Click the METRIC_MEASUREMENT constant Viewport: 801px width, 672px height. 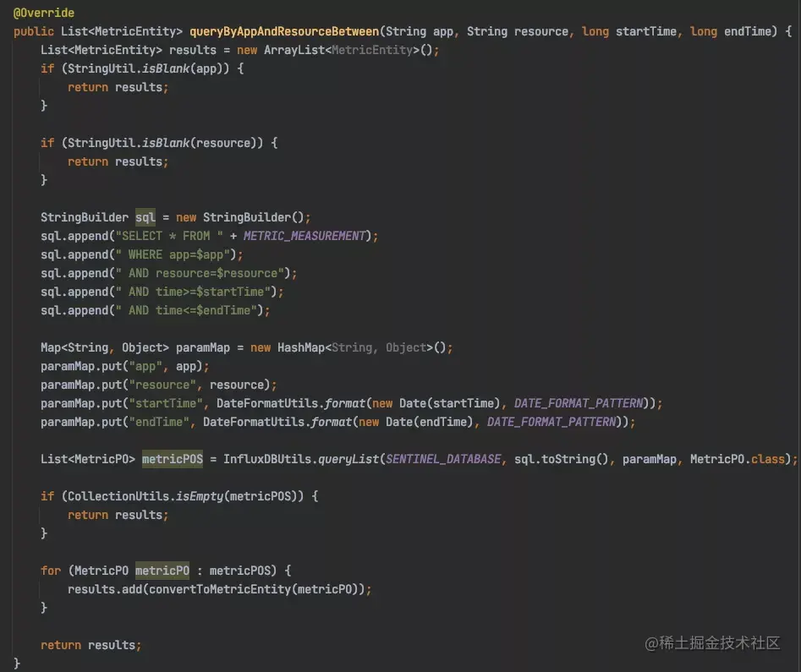coord(304,236)
